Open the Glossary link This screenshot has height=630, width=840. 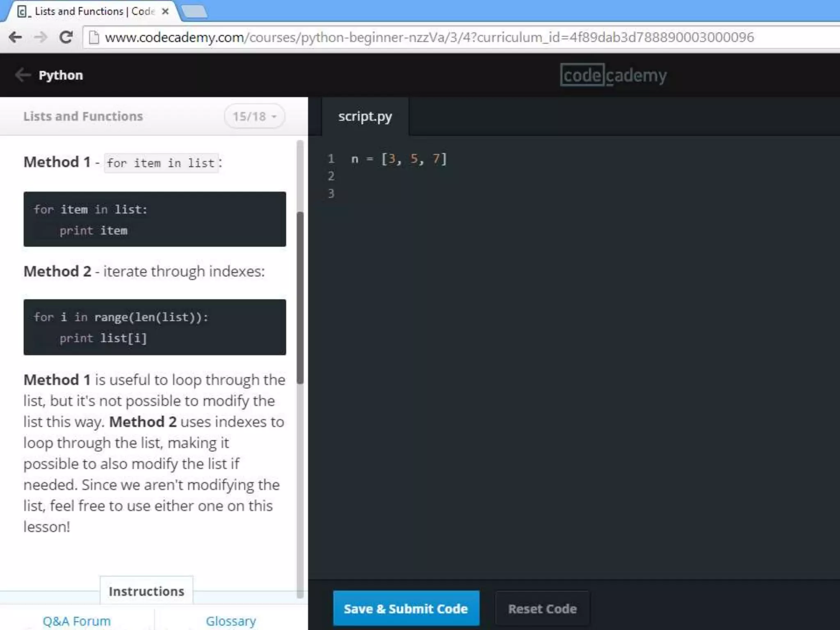point(231,621)
